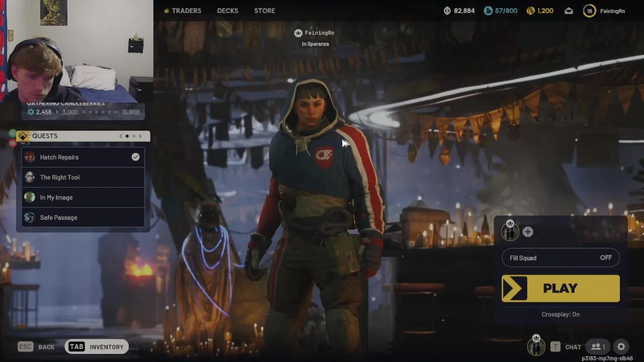Click the crown icon beside FeiningRn nameplate

[298, 33]
